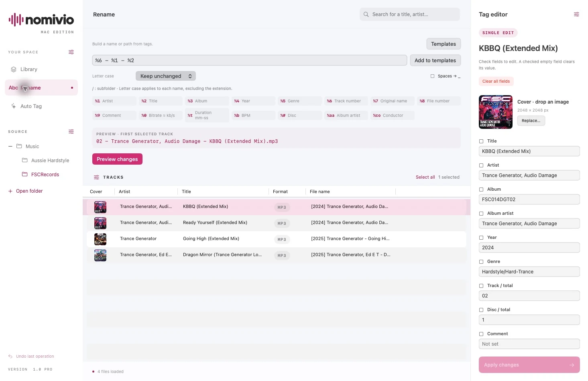Insert the %4 Year tag chip
This screenshot has height=381, width=588.
coord(253,101)
